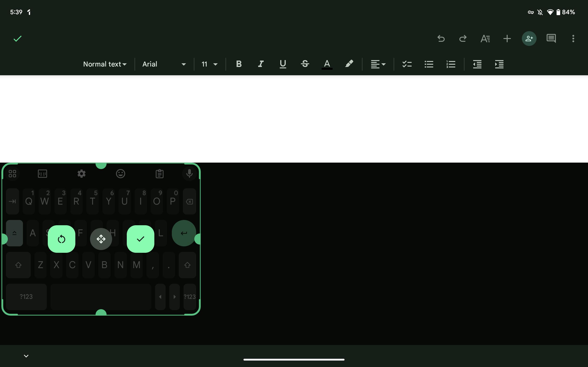
Task: Insert a checklist
Action: (407, 64)
